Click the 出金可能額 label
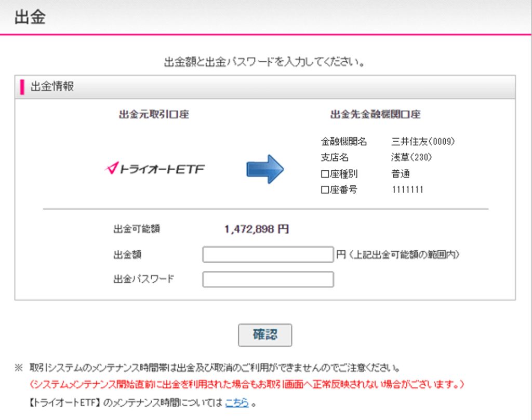The height and width of the screenshot is (420, 532). pos(137,229)
